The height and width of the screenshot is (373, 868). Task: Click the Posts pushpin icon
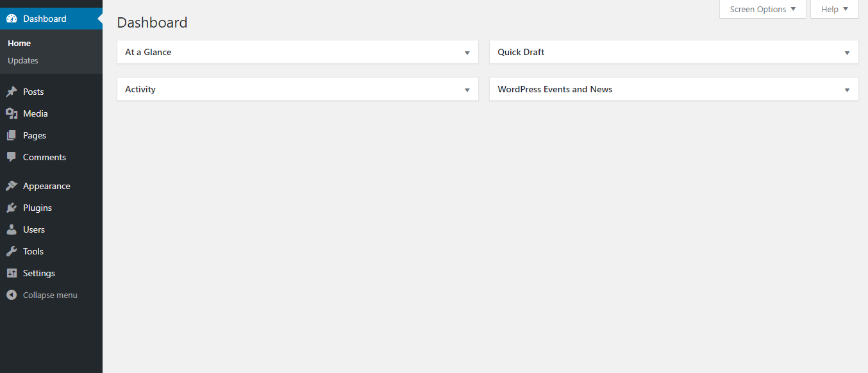pyautogui.click(x=12, y=92)
